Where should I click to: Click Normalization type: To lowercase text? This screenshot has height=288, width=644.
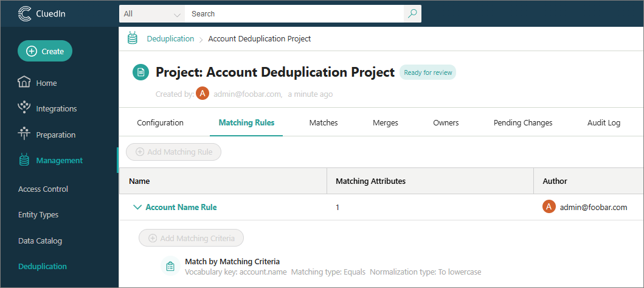tap(426, 272)
